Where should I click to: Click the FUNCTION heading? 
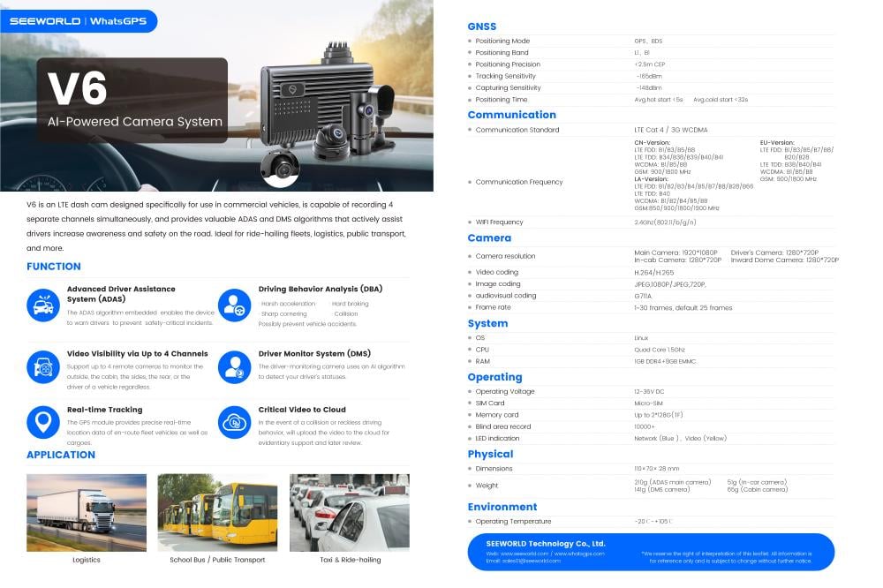pos(54,267)
